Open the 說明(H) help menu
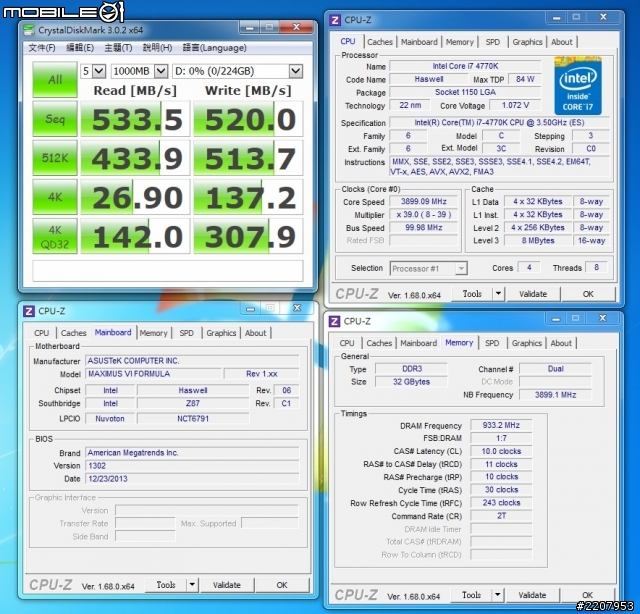Screen dimensions: 640x614 point(157,48)
